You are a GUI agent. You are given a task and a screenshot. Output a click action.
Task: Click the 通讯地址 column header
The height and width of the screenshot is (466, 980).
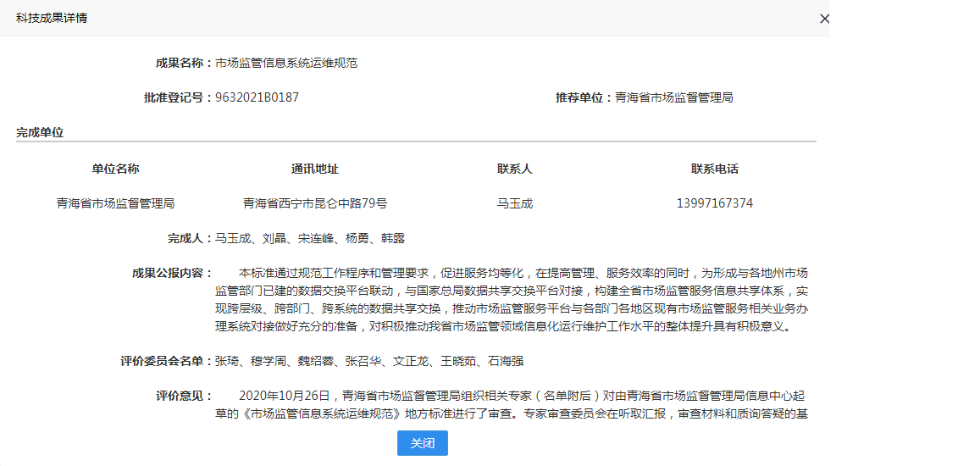(x=314, y=169)
